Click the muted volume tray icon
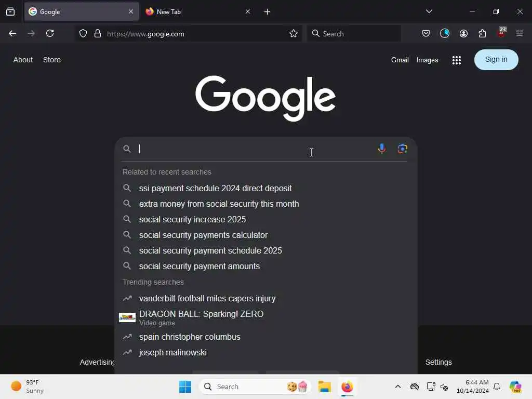This screenshot has height=399, width=532. [x=444, y=387]
